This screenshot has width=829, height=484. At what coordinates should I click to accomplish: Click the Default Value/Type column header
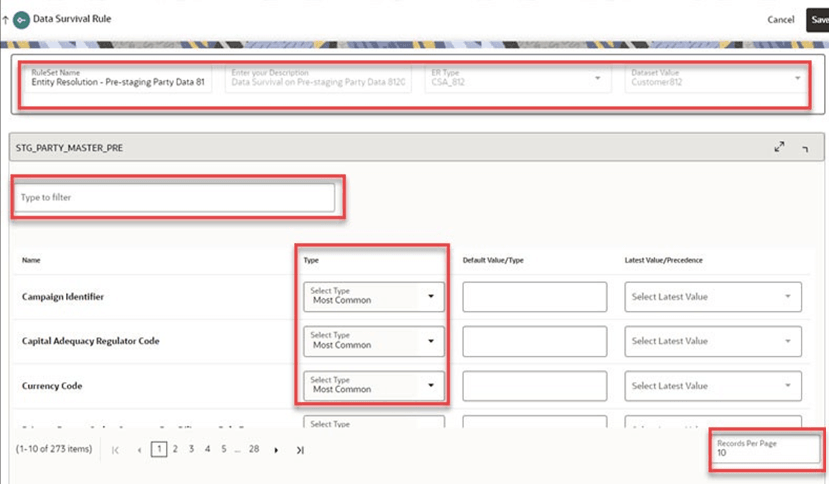click(x=493, y=260)
